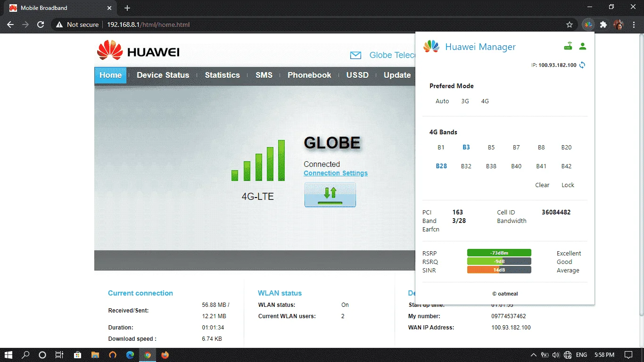Toggle band B42

tap(566, 166)
